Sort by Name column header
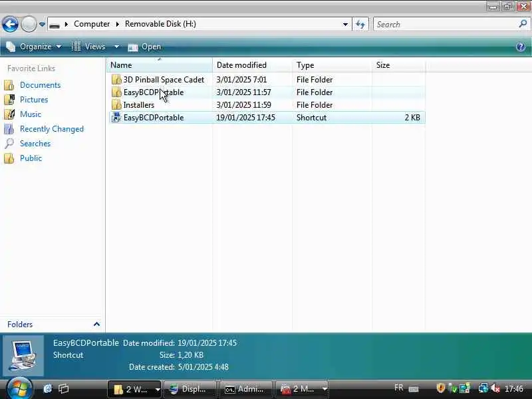Image resolution: width=532 pixels, height=399 pixels. pos(160,65)
